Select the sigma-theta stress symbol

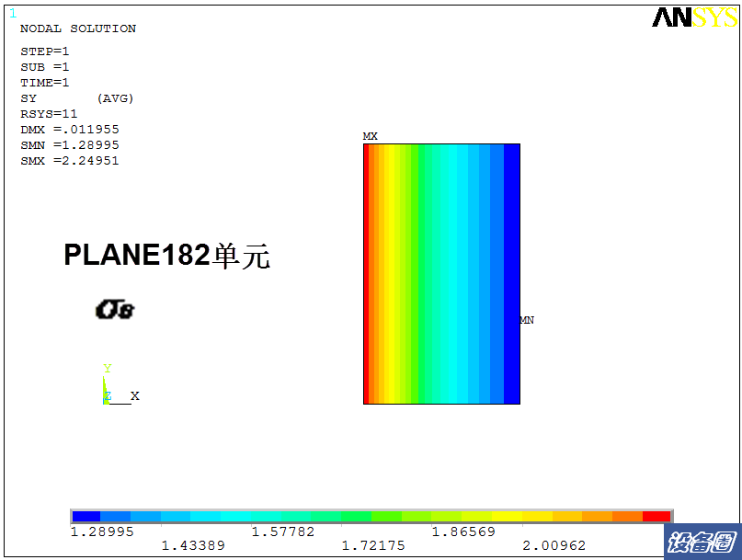115,310
